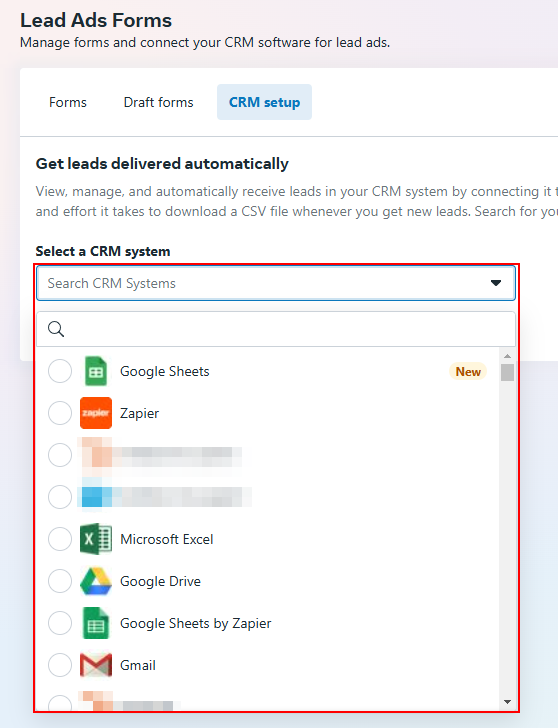Select the Google Drive radio button

click(60, 581)
